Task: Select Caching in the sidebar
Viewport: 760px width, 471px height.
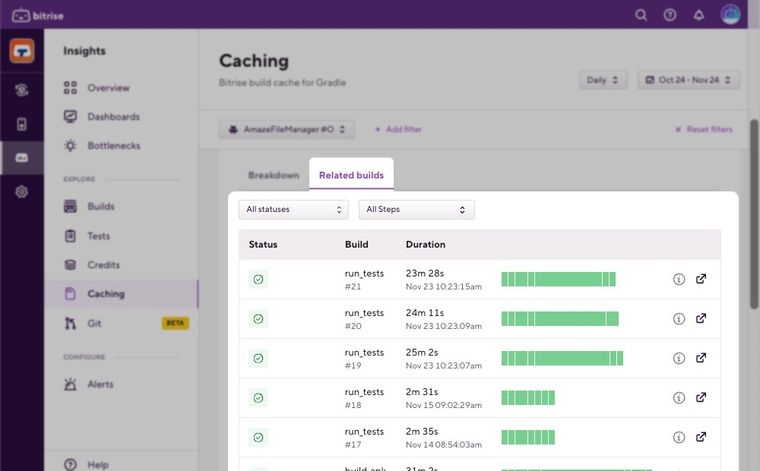Action: tap(121, 294)
